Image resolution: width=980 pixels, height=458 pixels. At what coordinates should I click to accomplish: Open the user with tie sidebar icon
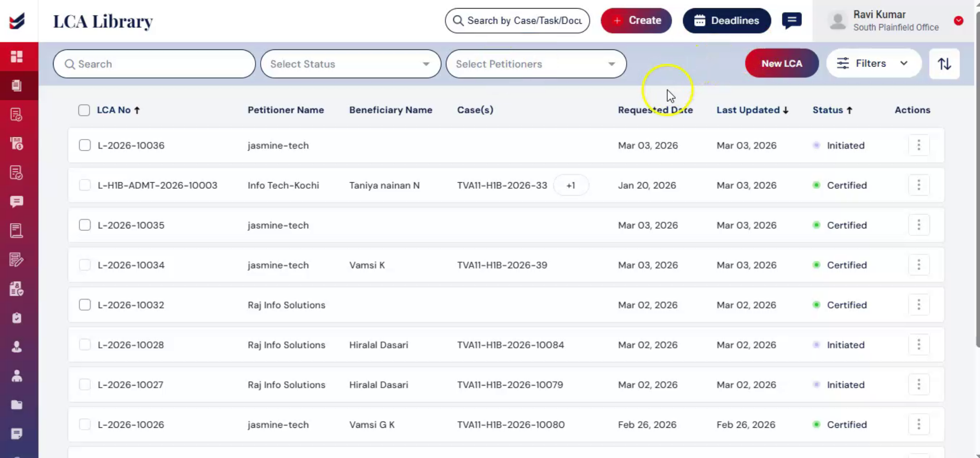click(17, 347)
